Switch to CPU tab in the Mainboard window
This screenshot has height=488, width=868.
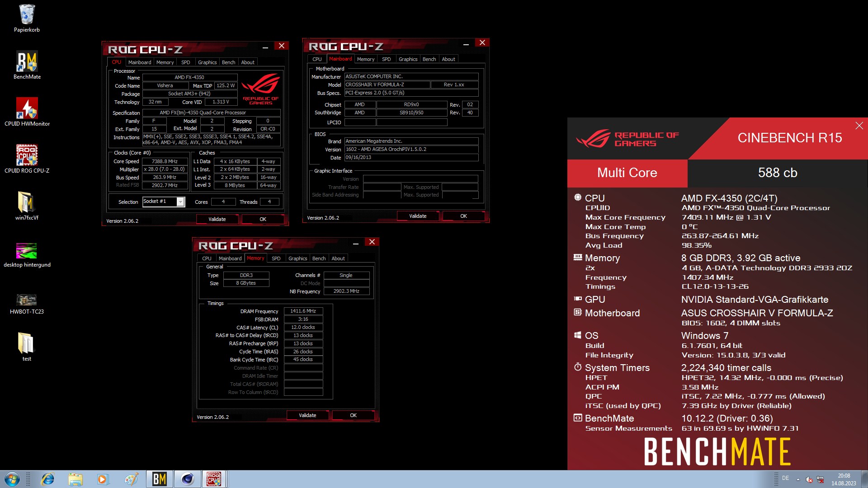(x=317, y=59)
